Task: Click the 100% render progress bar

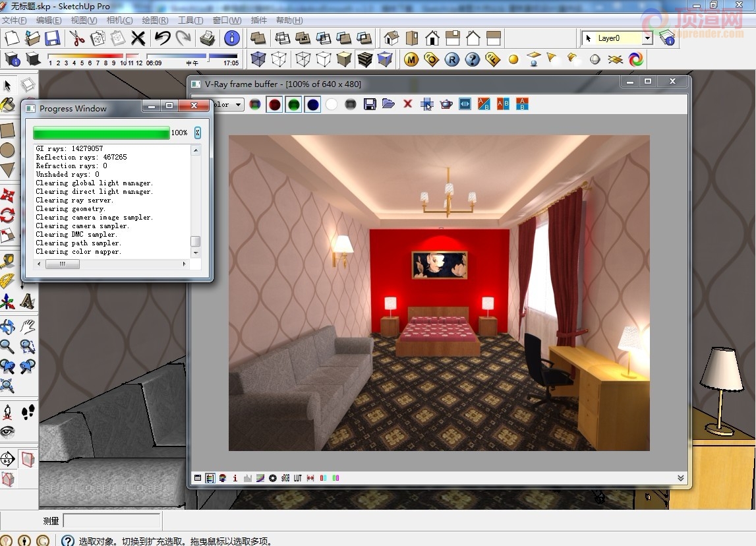Action: coord(102,133)
